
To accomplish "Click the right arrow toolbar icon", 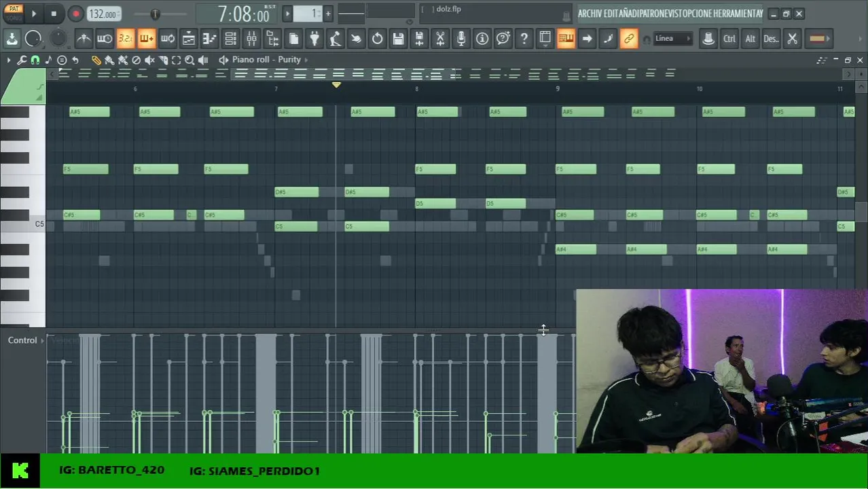I will [587, 39].
